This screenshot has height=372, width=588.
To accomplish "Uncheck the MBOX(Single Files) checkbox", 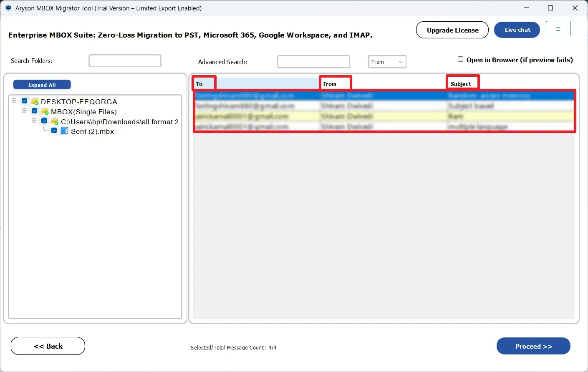I will pos(35,111).
